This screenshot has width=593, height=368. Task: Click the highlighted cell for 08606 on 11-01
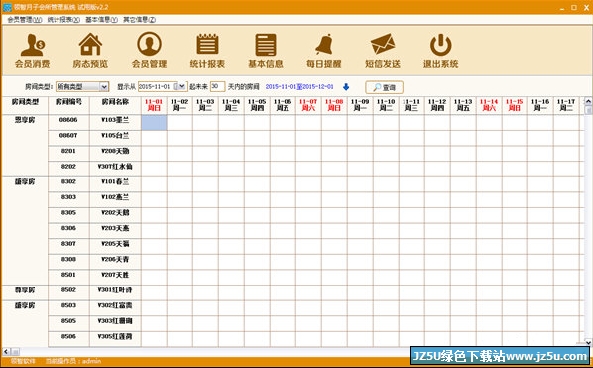154,123
